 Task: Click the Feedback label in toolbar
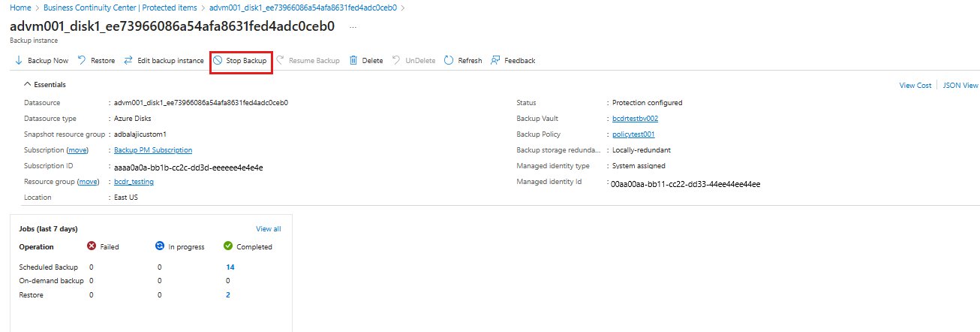(x=520, y=61)
